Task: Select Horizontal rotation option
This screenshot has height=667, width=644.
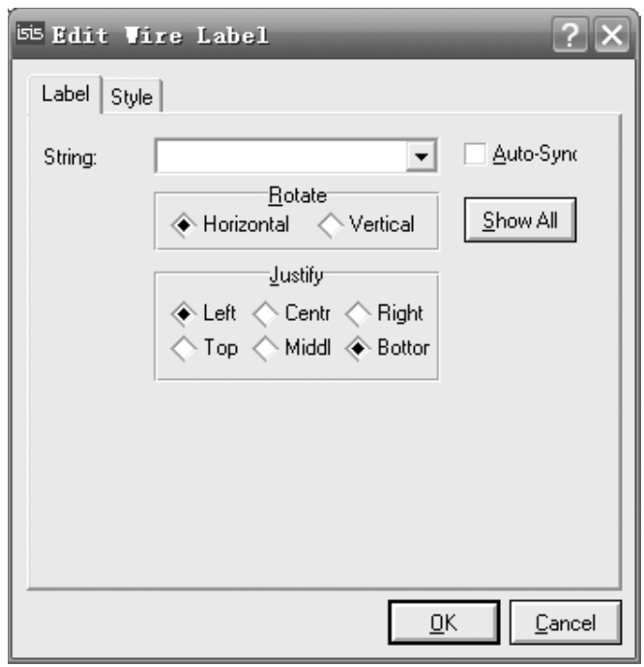Action: tap(183, 224)
